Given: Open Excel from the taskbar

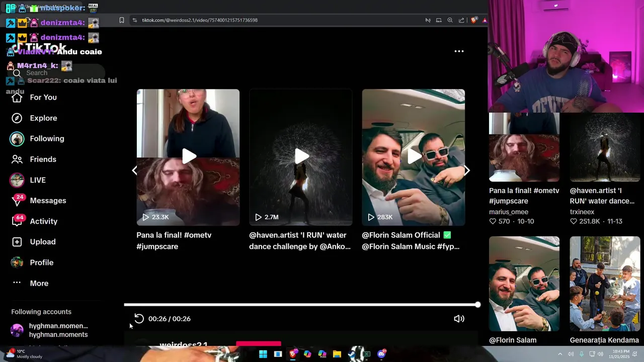Looking at the screenshot, I should (x=367, y=354).
